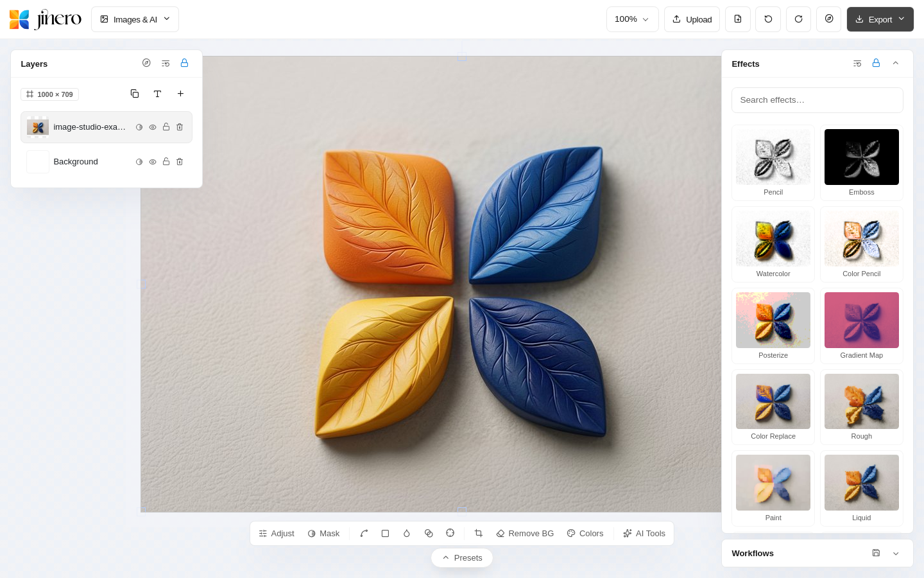
Task: Open the Export dropdown
Action: (x=880, y=19)
